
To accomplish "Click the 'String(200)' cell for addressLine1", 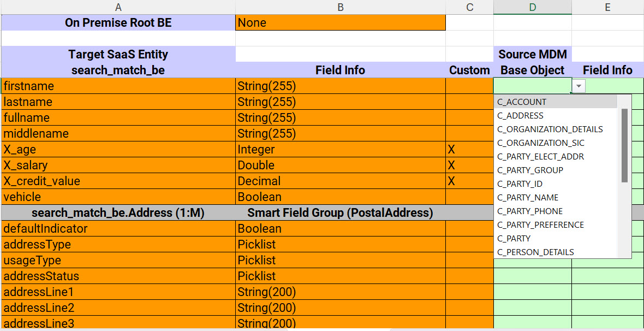I will point(341,292).
